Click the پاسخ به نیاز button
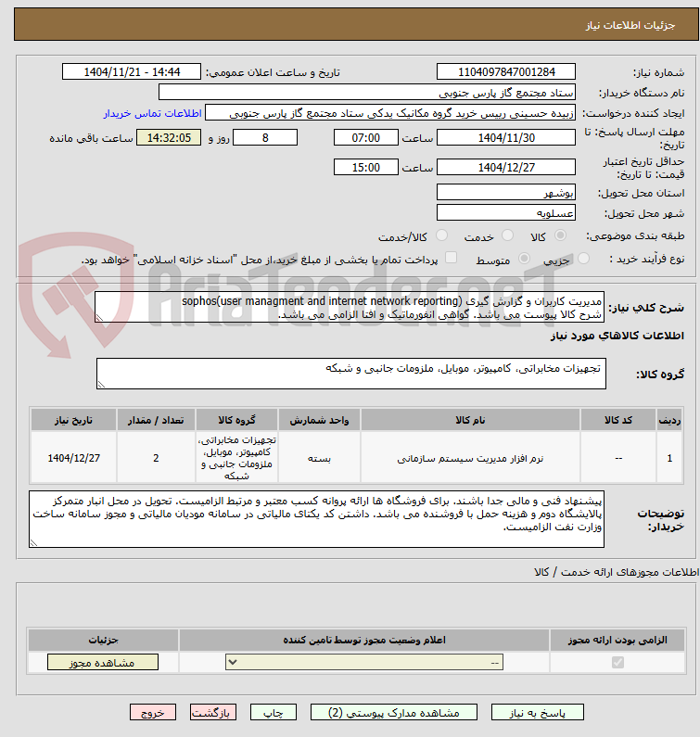 pyautogui.click(x=538, y=713)
